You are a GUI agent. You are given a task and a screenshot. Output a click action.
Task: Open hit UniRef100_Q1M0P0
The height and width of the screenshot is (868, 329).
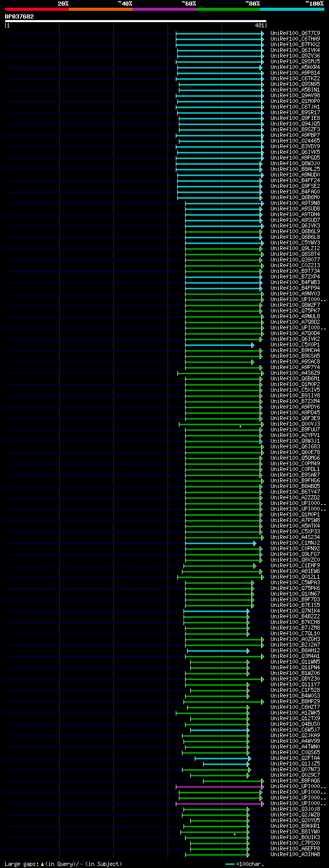(295, 101)
